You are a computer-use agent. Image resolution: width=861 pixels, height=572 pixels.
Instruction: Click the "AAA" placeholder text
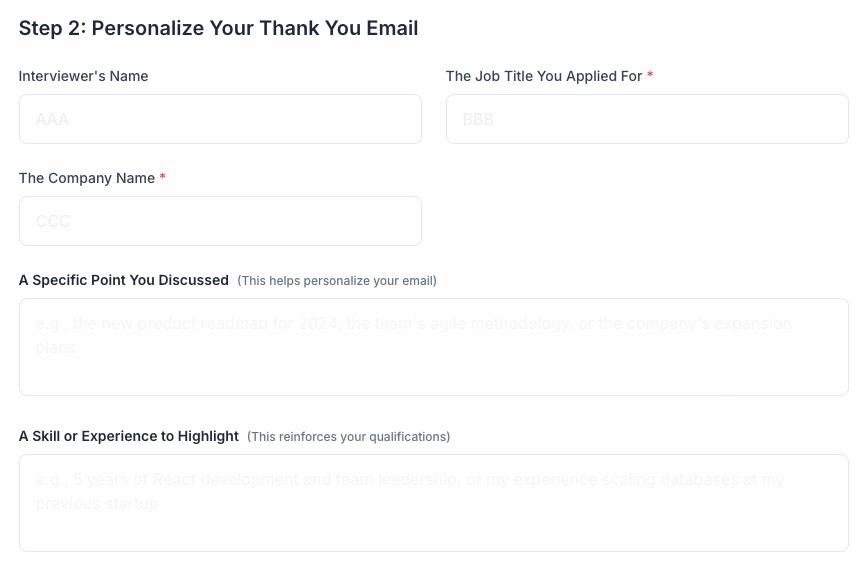[x=52, y=119]
